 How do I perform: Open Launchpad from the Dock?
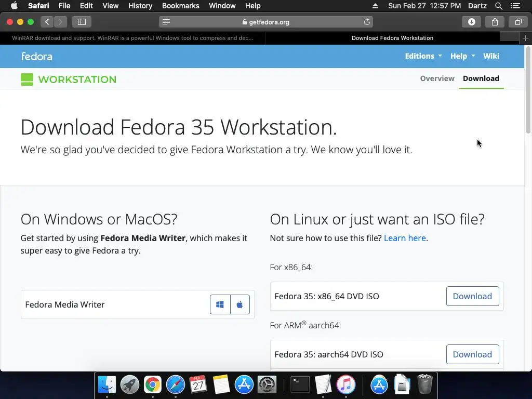(x=129, y=385)
